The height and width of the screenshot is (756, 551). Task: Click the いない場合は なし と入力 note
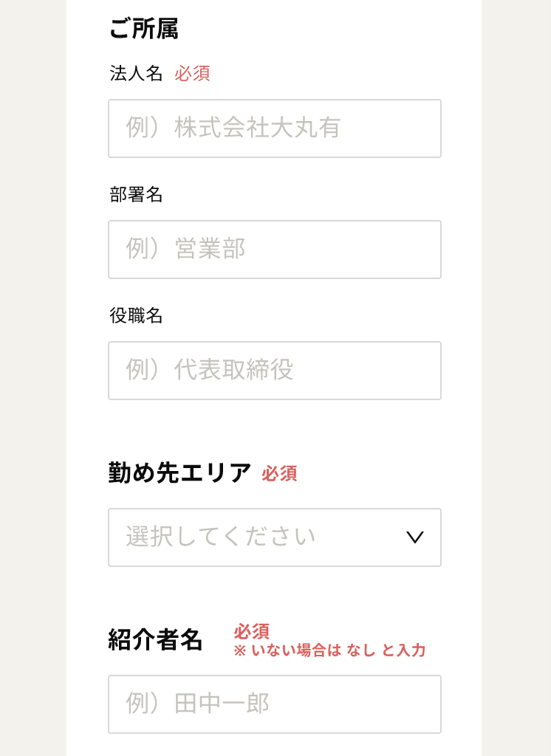click(329, 650)
